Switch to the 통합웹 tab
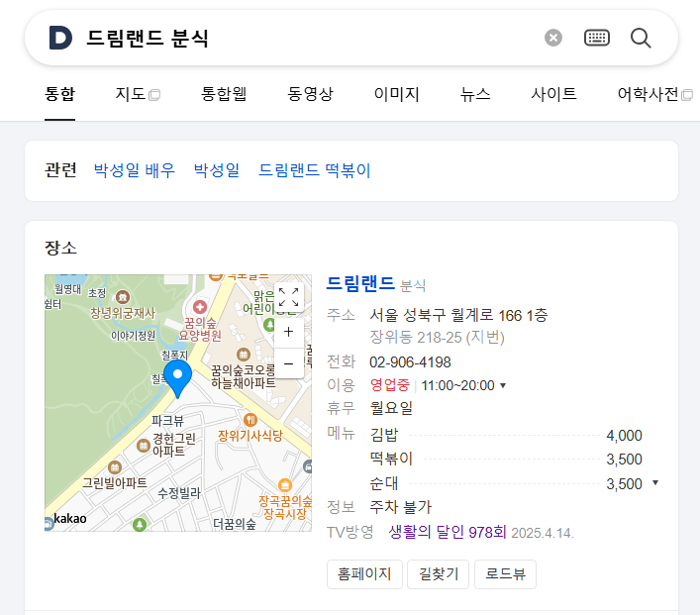The image size is (700, 615). pyautogui.click(x=224, y=94)
